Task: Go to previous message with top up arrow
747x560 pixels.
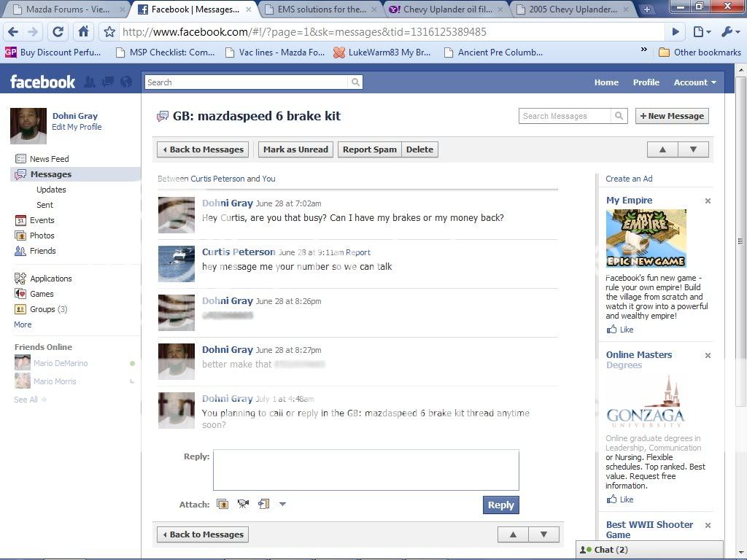Action: pyautogui.click(x=662, y=149)
